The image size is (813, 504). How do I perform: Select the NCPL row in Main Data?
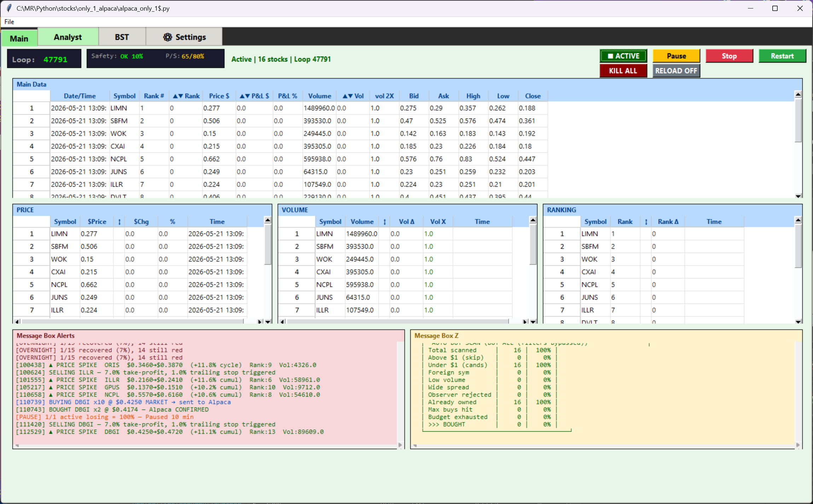(280, 159)
